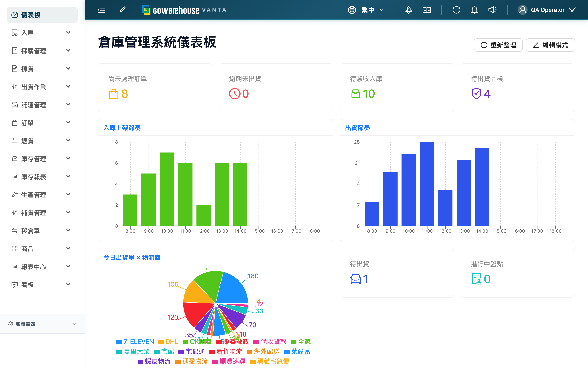Click the inbox icon for 待驗收入庫
This screenshot has width=588, height=368.
pyautogui.click(x=355, y=94)
